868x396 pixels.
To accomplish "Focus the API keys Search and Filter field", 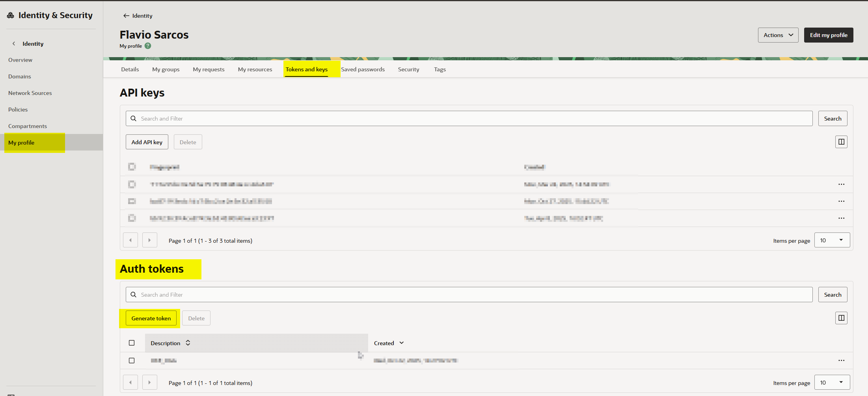I will [469, 119].
